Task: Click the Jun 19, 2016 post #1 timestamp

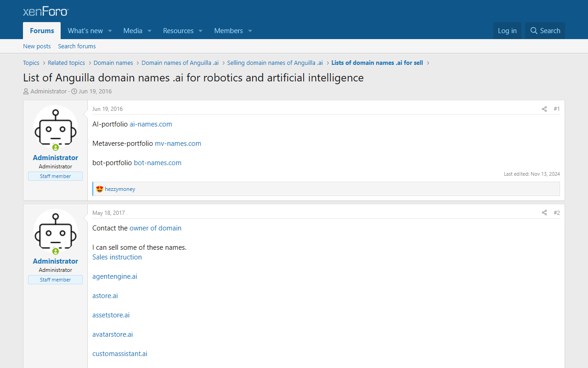Action: coord(107,109)
